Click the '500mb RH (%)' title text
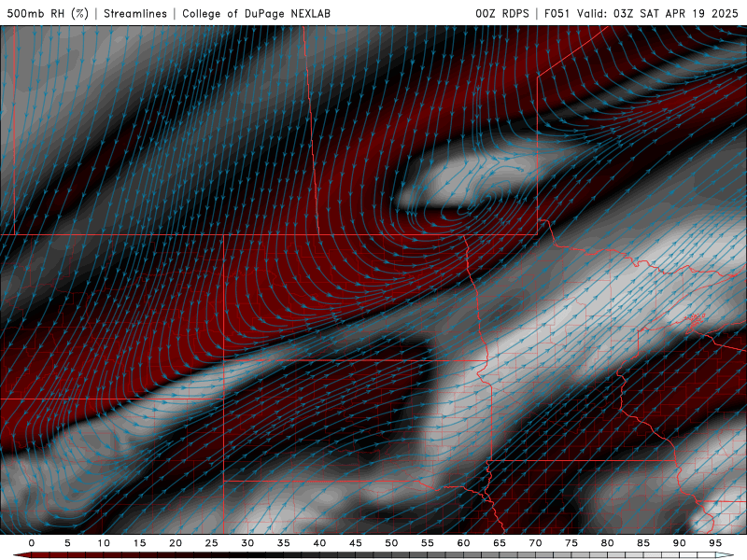The image size is (747, 560). coord(48,13)
